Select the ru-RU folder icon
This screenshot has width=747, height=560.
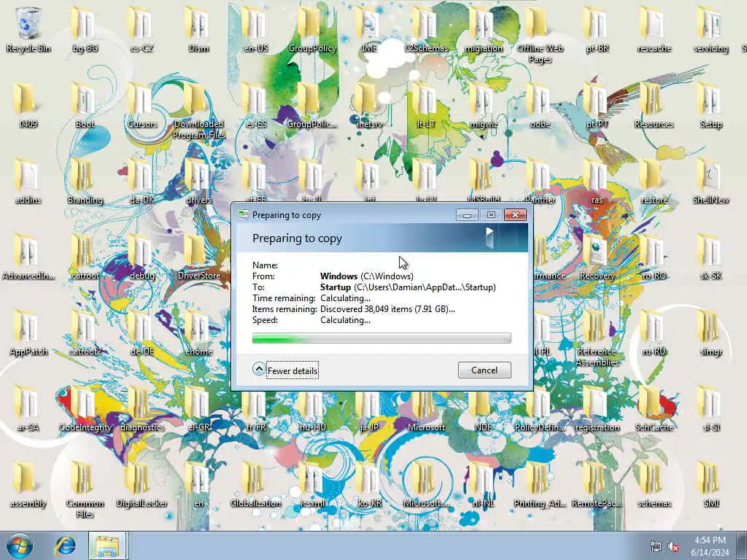[654, 332]
